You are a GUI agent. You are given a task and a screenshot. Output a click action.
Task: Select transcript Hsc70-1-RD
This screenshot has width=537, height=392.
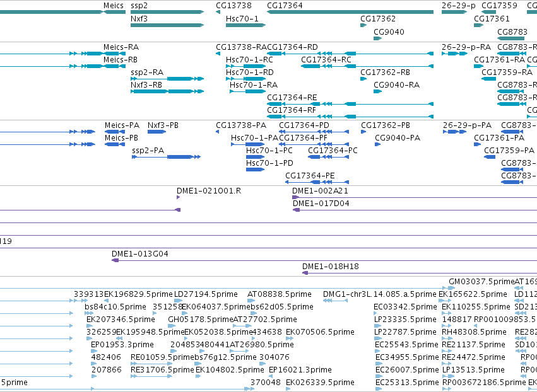point(250,72)
